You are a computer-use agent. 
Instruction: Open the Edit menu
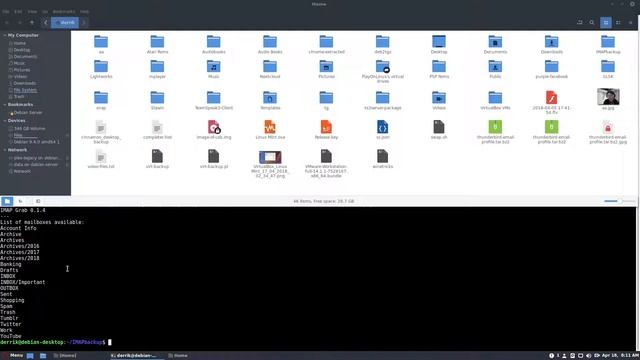(18, 11)
